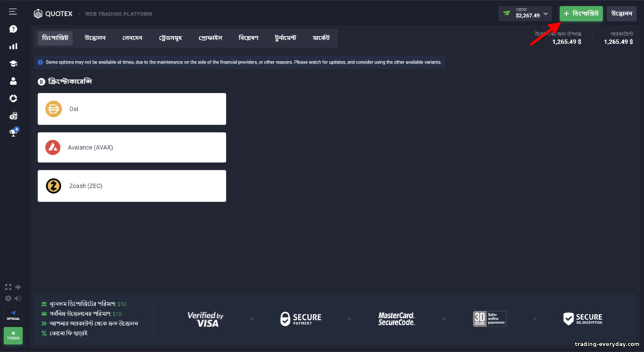Open the education graduation cap icon

[x=13, y=64]
